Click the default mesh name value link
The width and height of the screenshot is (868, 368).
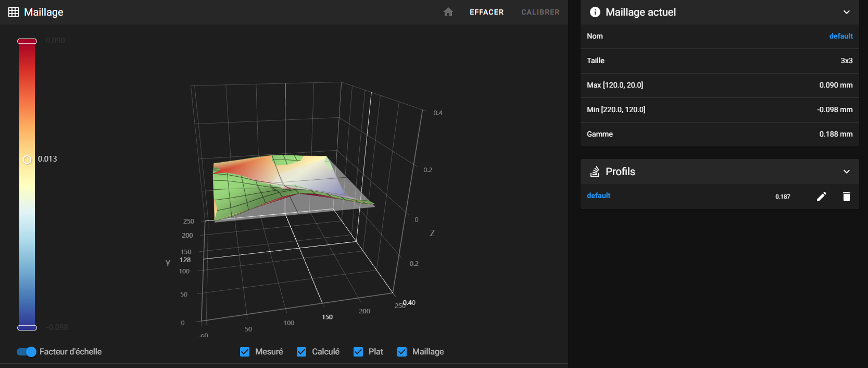840,36
